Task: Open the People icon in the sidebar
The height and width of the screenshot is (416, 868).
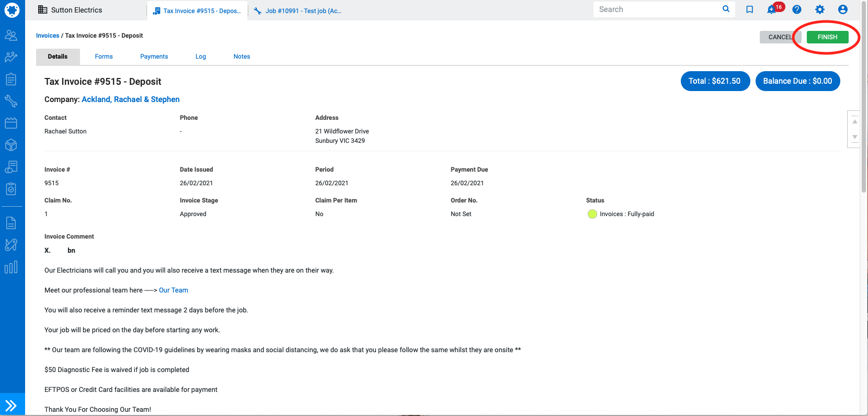Action: click(x=11, y=35)
